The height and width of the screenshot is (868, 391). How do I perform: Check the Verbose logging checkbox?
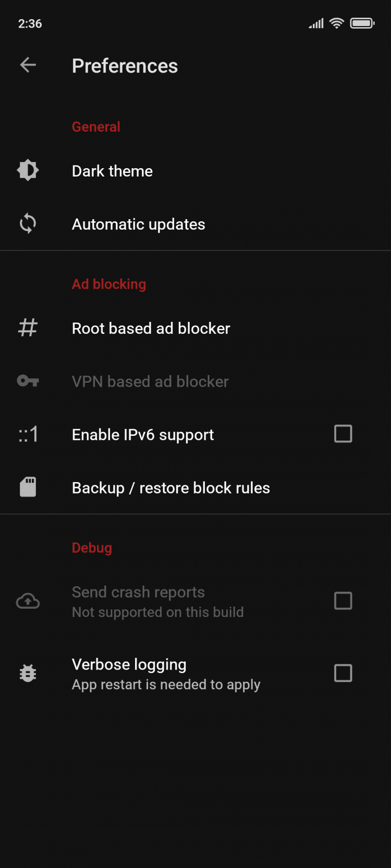pyautogui.click(x=343, y=673)
